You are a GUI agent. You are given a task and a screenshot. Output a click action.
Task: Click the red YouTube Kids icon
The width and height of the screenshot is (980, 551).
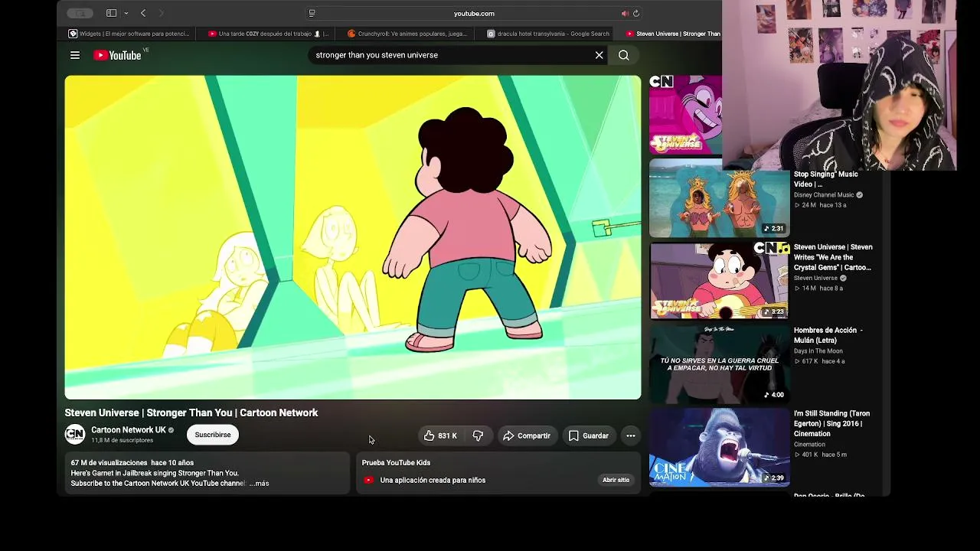tap(368, 481)
